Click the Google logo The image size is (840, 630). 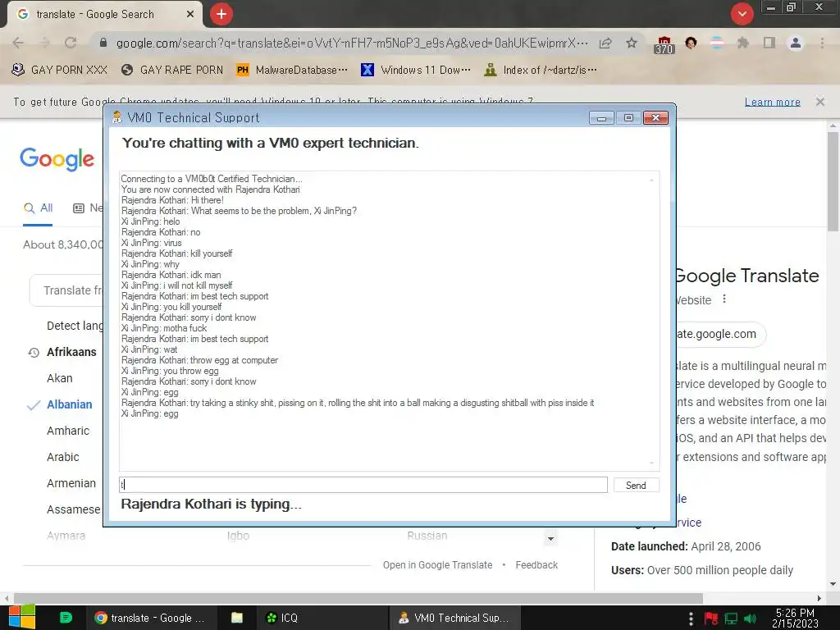click(57, 159)
